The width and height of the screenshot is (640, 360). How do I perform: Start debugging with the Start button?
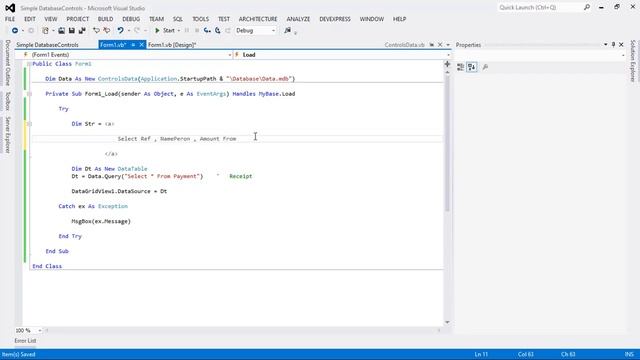[165, 31]
